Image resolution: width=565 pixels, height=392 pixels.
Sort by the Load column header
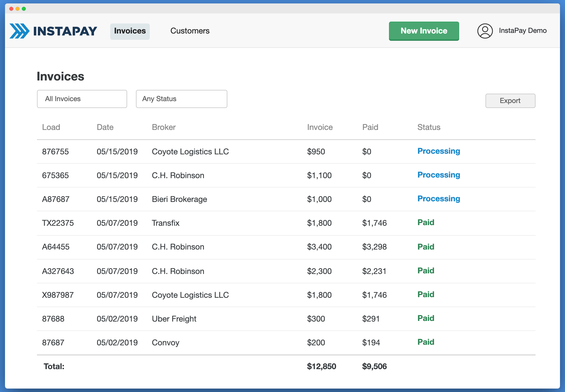51,127
